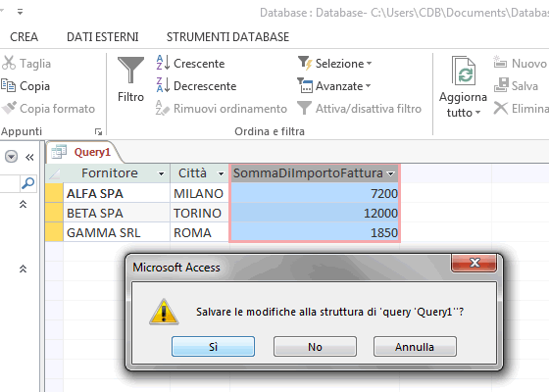549x392 pixels.
Task: Confirm saving with the Sì button
Action: [213, 347]
